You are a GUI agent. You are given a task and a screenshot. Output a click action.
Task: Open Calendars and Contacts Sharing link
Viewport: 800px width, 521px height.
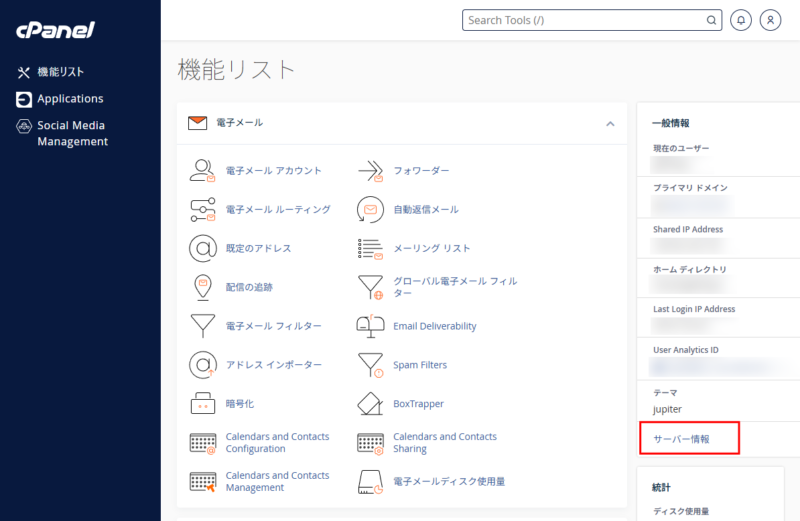[444, 443]
